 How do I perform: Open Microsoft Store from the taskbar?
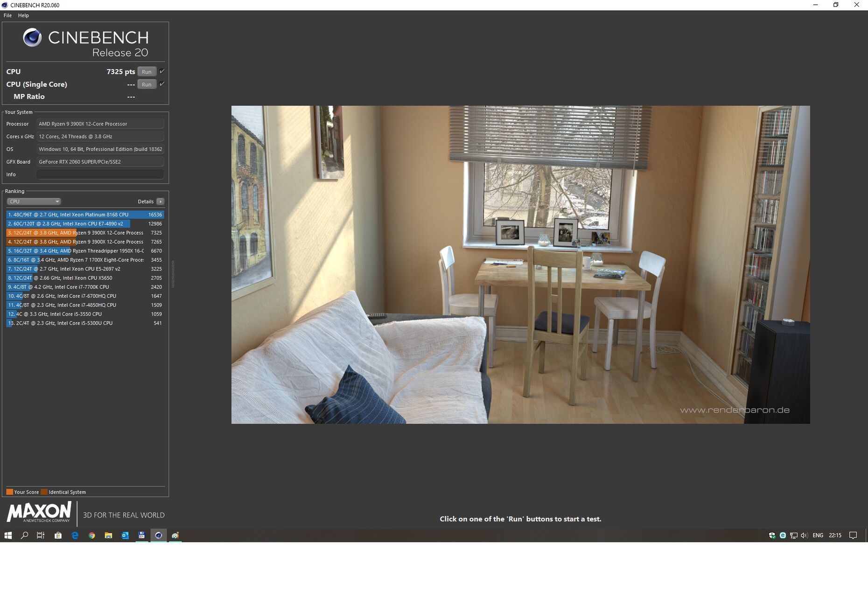[x=58, y=535]
